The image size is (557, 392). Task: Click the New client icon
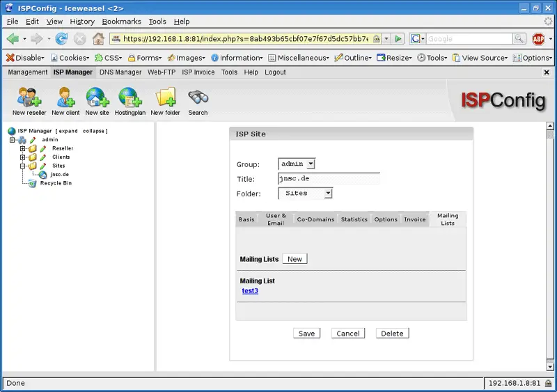pos(65,97)
